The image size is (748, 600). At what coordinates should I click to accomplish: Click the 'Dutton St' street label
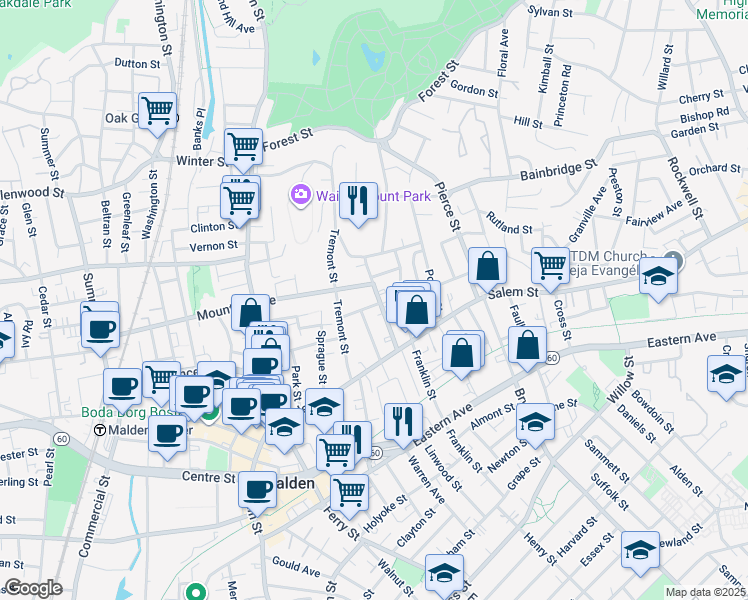[137, 63]
